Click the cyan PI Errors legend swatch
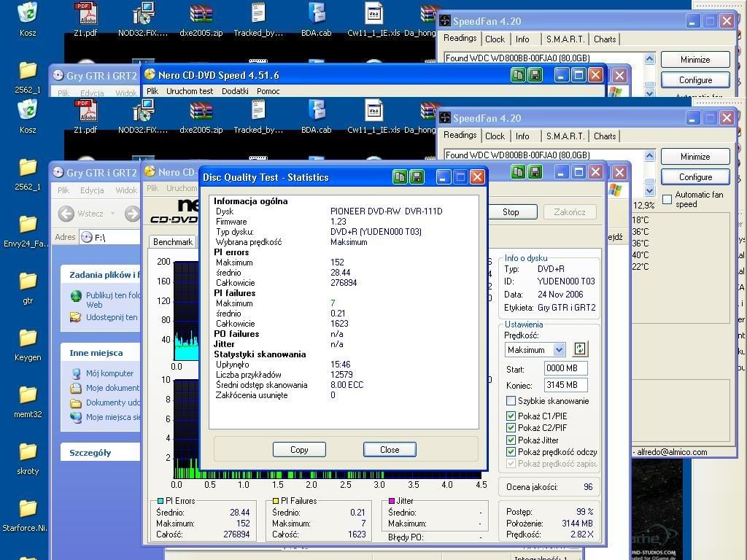Viewport: 747px width, 560px height. pos(160,501)
